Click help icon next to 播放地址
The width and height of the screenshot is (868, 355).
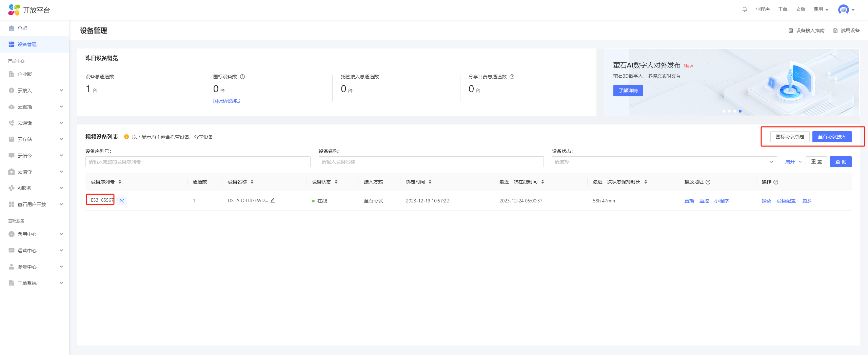(708, 182)
